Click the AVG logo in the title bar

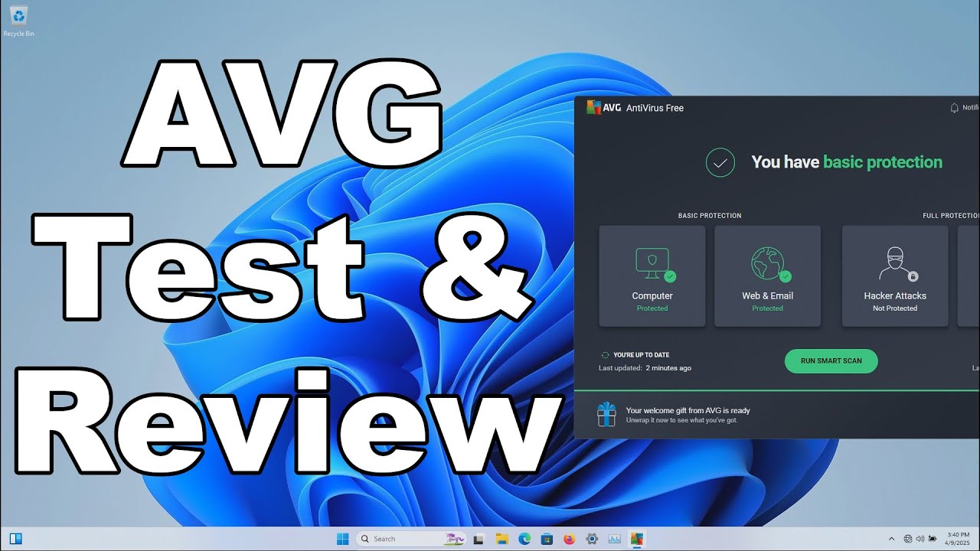(603, 108)
